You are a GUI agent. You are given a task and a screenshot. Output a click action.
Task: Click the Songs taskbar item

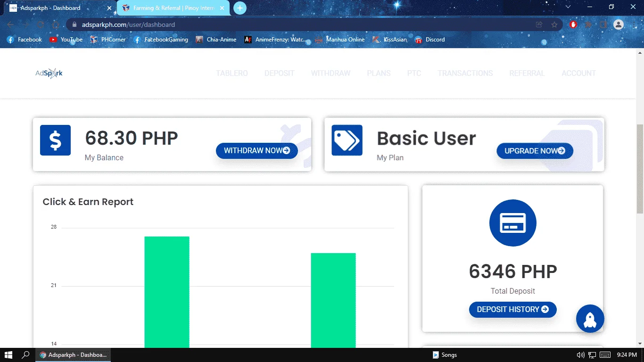pos(445,355)
